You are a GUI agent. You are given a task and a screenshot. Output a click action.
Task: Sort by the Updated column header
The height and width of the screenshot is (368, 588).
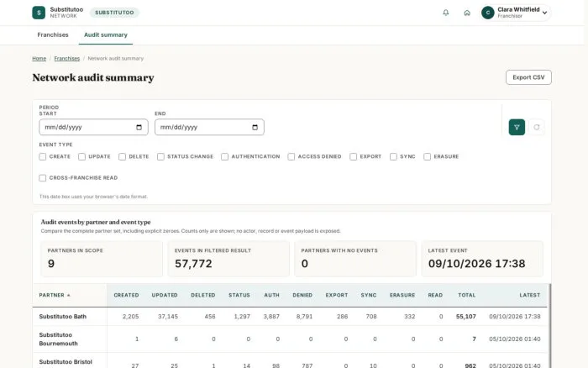[x=165, y=295]
